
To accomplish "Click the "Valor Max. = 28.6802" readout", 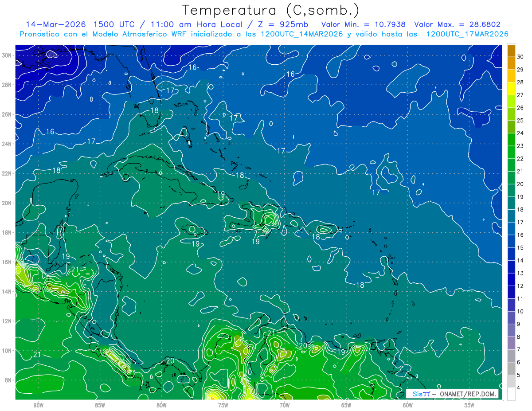I will point(458,24).
